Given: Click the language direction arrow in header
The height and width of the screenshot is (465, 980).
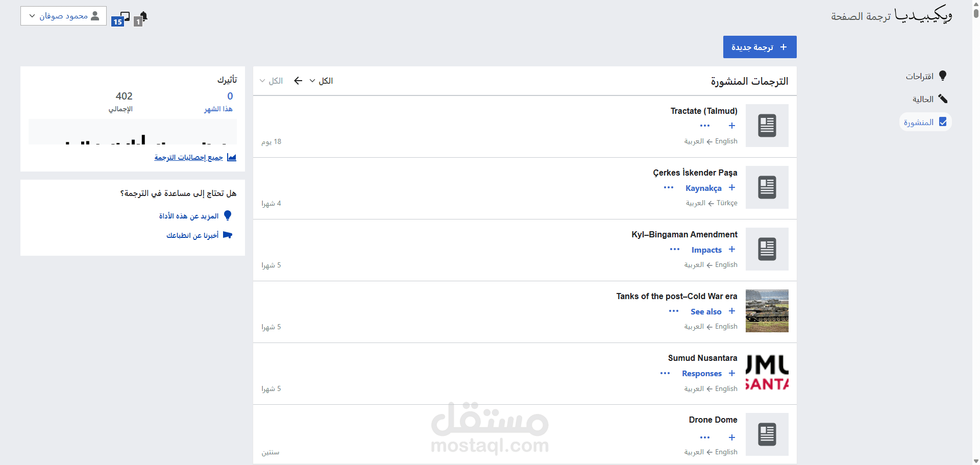Looking at the screenshot, I should tap(298, 81).
